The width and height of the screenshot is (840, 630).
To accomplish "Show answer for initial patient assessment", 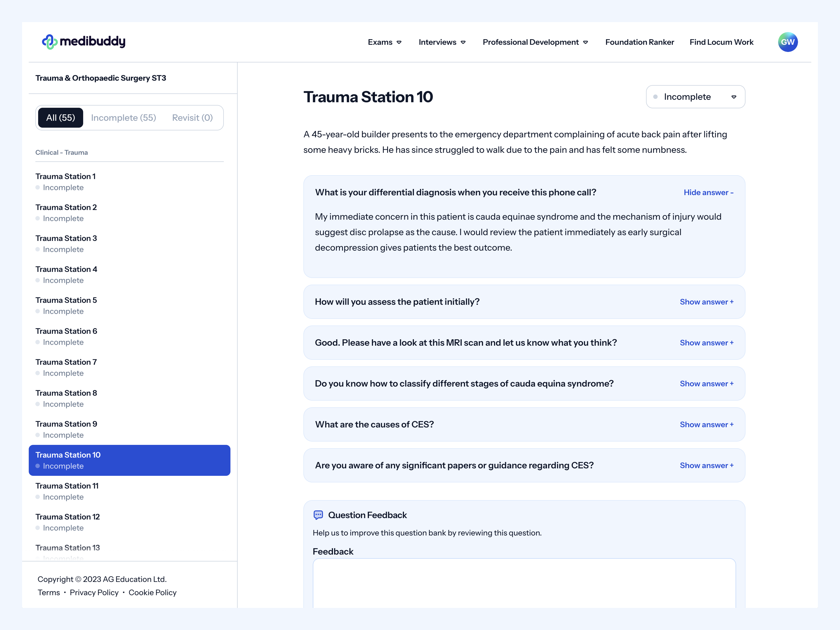I will (x=707, y=302).
